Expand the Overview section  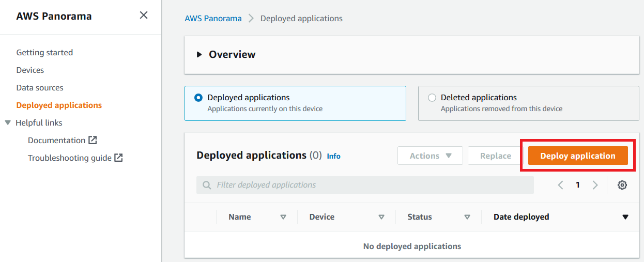tap(200, 55)
